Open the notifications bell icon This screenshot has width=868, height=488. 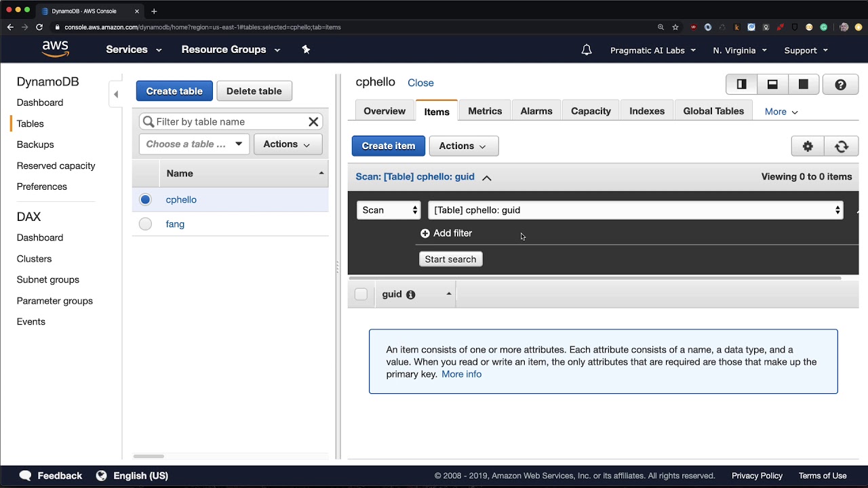[587, 50]
